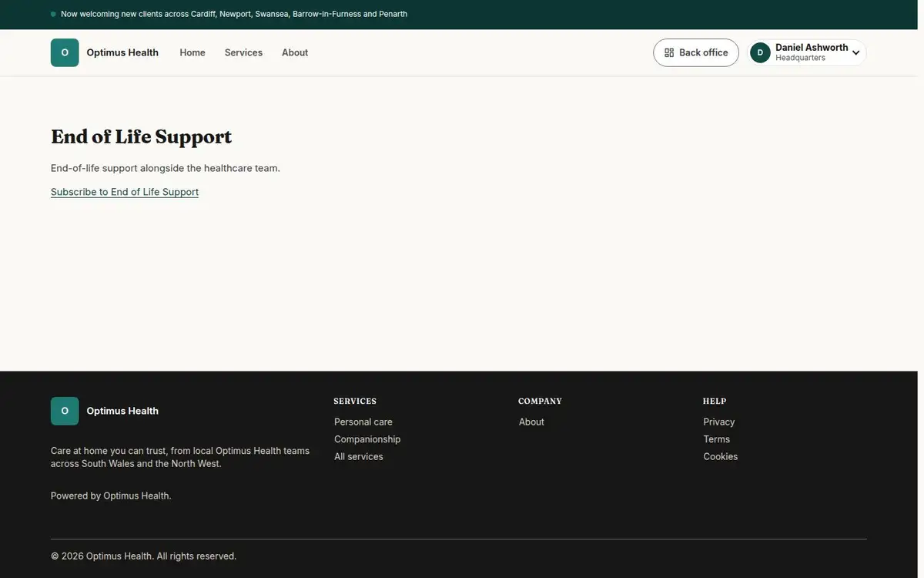
Task: Read the Privacy page link
Action: coord(719,422)
